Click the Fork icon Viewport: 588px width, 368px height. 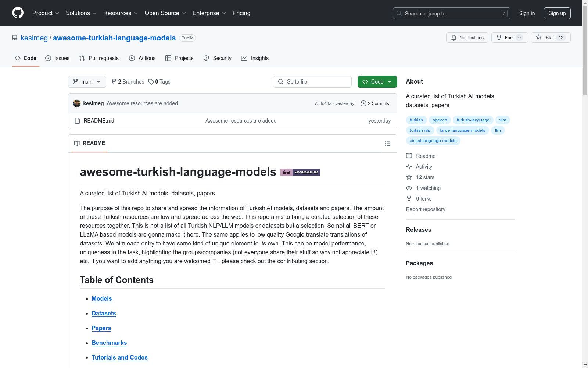pos(499,38)
